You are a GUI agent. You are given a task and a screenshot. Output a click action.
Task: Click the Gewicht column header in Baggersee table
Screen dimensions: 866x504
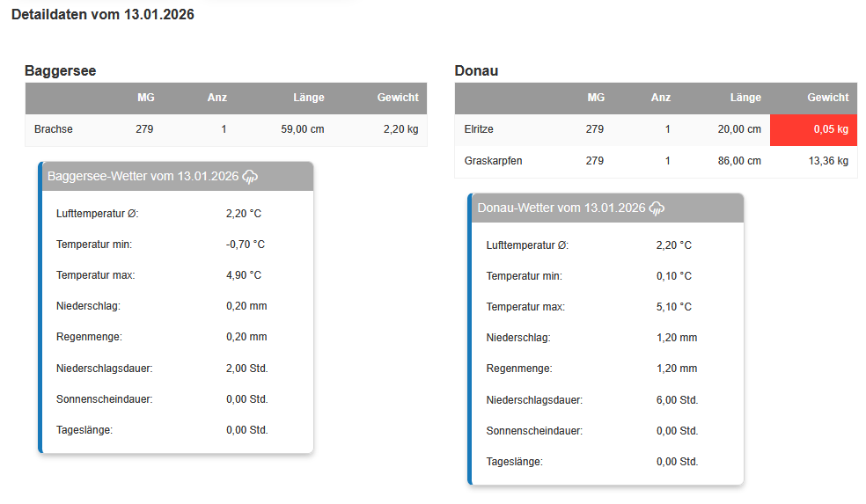point(398,98)
